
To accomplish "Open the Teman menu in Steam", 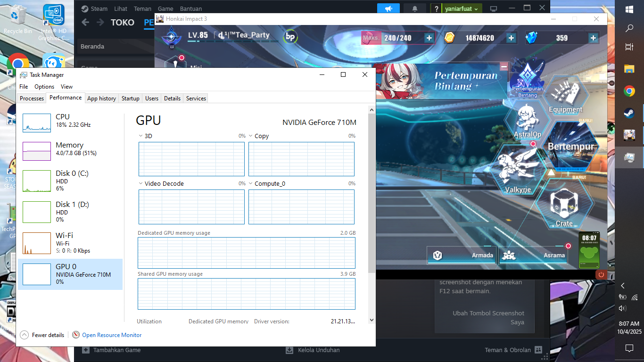I will pyautogui.click(x=142, y=8).
